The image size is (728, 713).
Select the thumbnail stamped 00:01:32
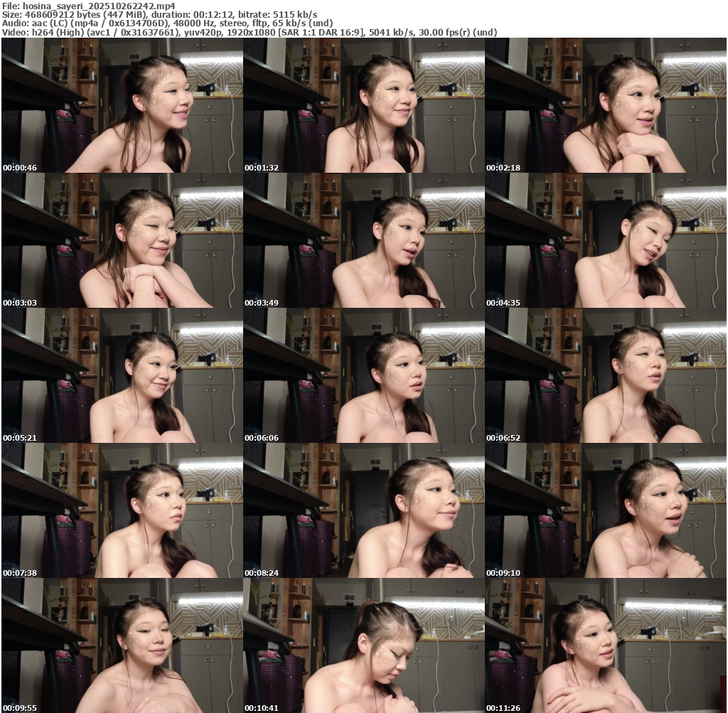coord(364,105)
